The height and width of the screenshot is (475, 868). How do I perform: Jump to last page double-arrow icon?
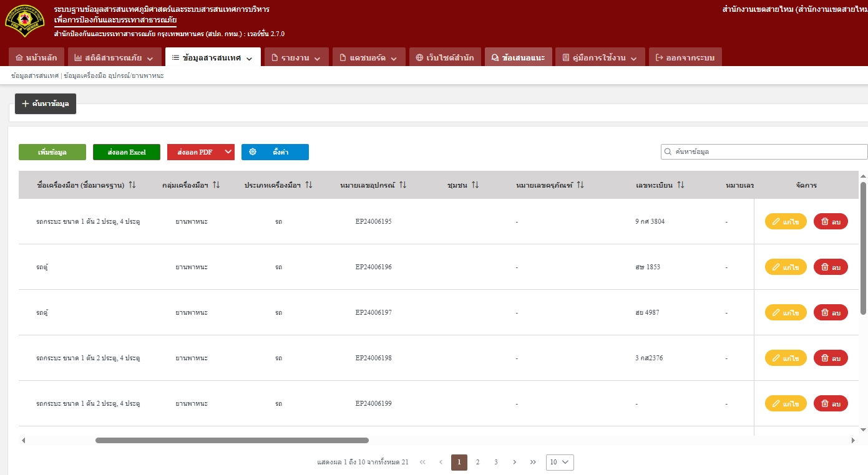pos(533,462)
